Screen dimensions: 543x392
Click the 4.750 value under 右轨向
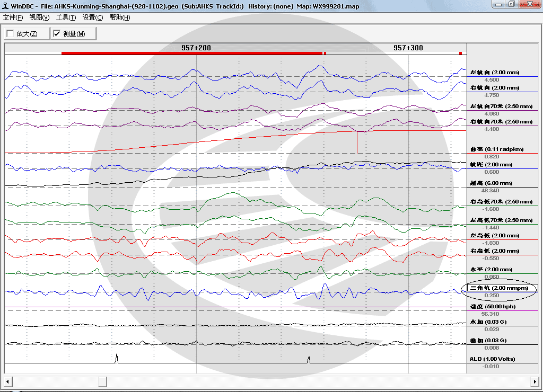[x=492, y=95]
